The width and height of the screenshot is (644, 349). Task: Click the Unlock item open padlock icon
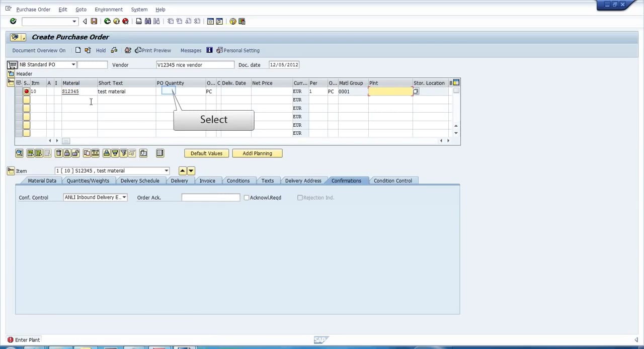pyautogui.click(x=75, y=153)
